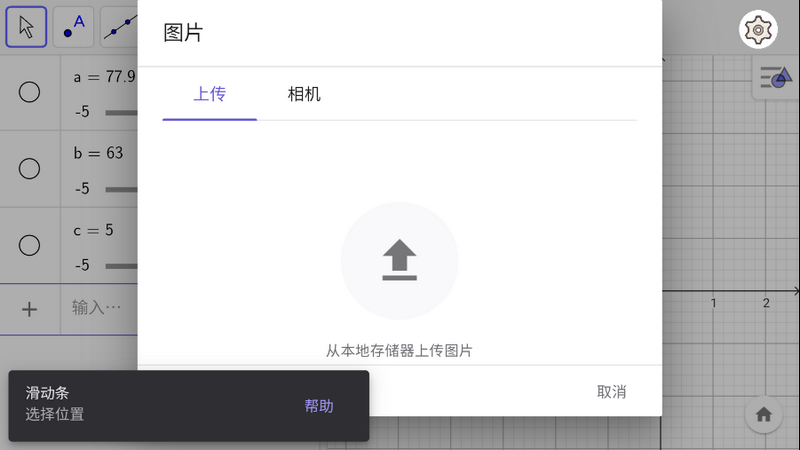Toggle visibility of slider b
Image resolution: width=800 pixels, height=450 pixels.
[30, 169]
